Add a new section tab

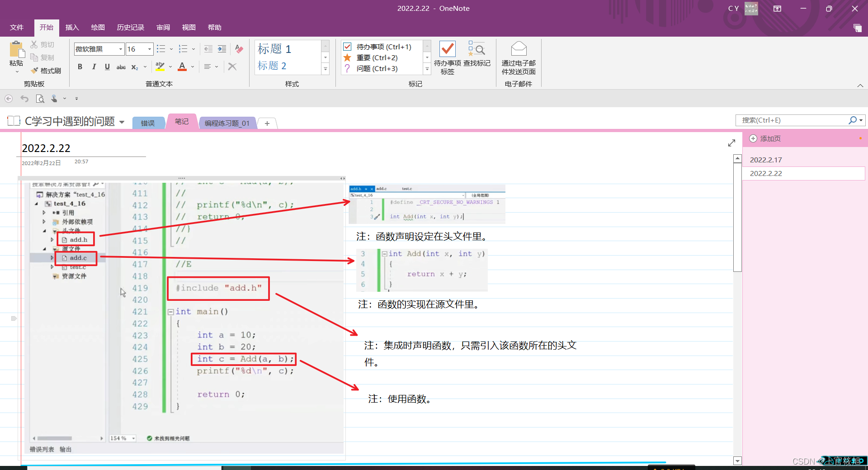pyautogui.click(x=267, y=123)
